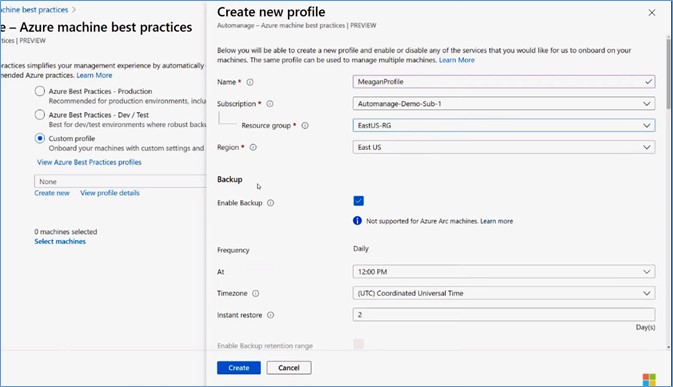Click the info icon next to Name

tap(250, 82)
